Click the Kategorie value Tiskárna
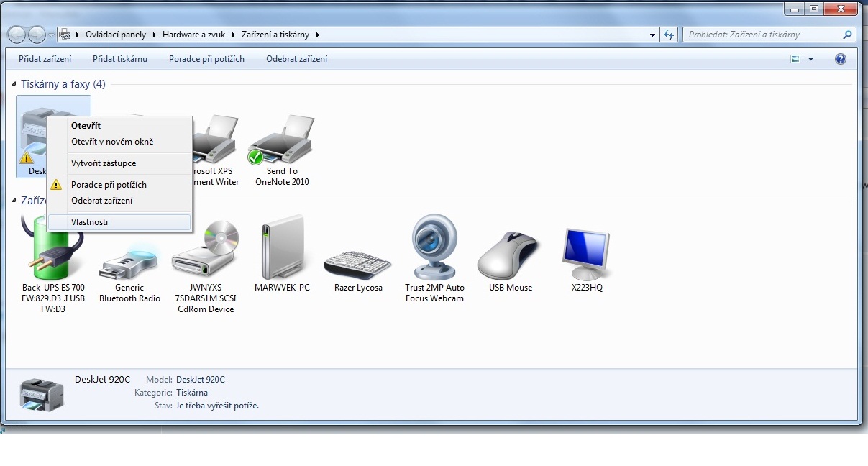868x466 pixels. (192, 393)
